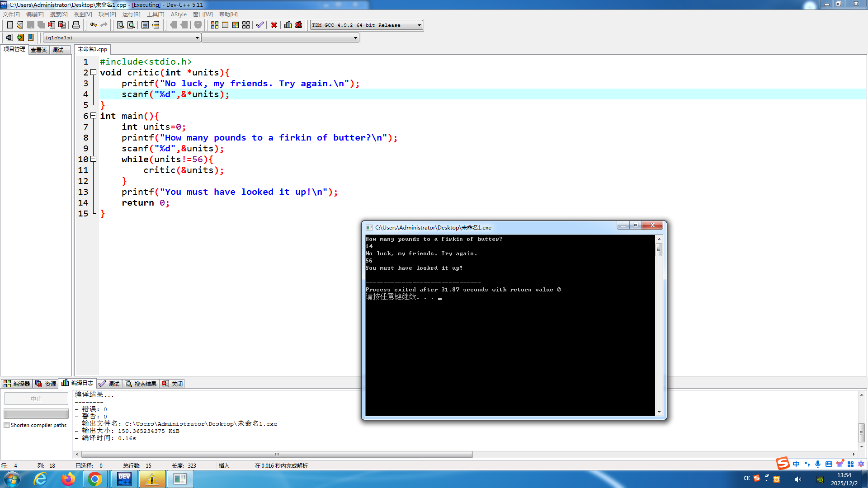Open the 运行[R] menu
The width and height of the screenshot is (868, 488).
[131, 14]
